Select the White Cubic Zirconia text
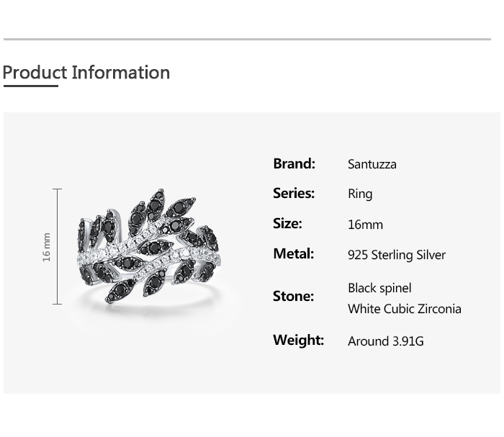The image size is (504, 437). pyautogui.click(x=404, y=309)
